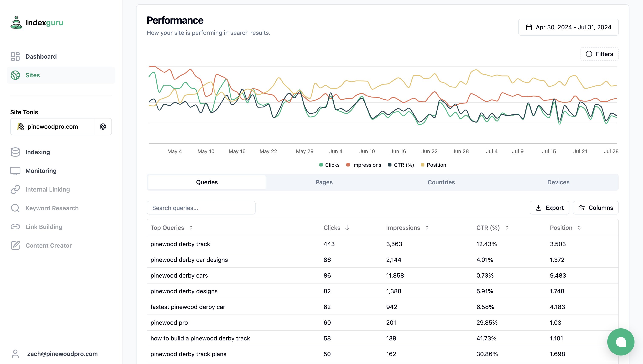Open Sites in the sidebar
The height and width of the screenshot is (364, 643).
click(x=61, y=75)
